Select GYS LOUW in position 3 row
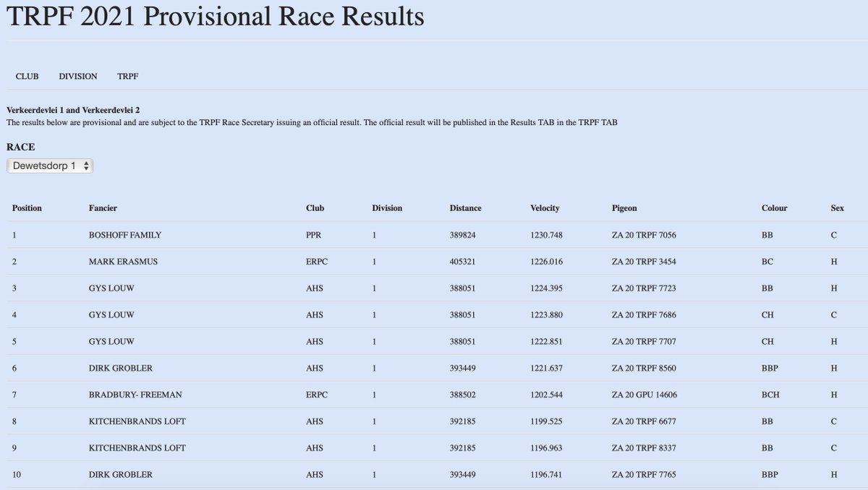The image size is (868, 490). tap(111, 288)
